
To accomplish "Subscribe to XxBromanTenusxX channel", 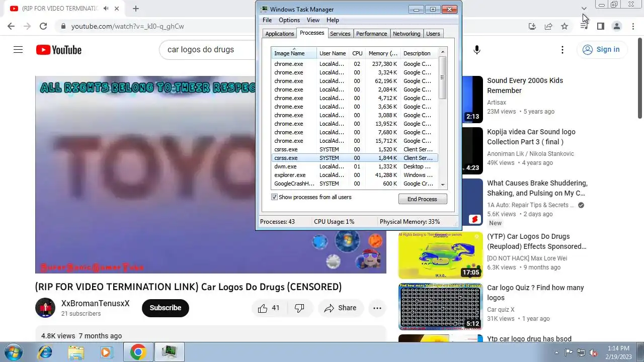I will (x=165, y=308).
